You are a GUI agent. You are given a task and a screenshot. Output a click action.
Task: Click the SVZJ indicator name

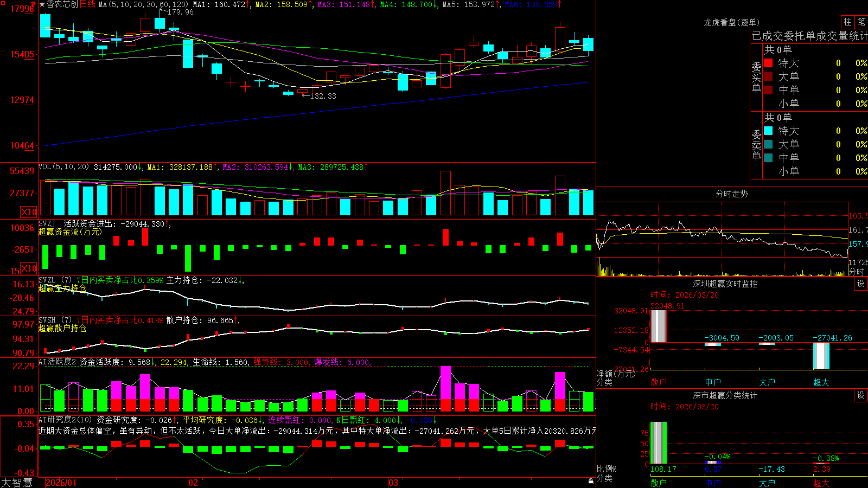[x=47, y=223]
